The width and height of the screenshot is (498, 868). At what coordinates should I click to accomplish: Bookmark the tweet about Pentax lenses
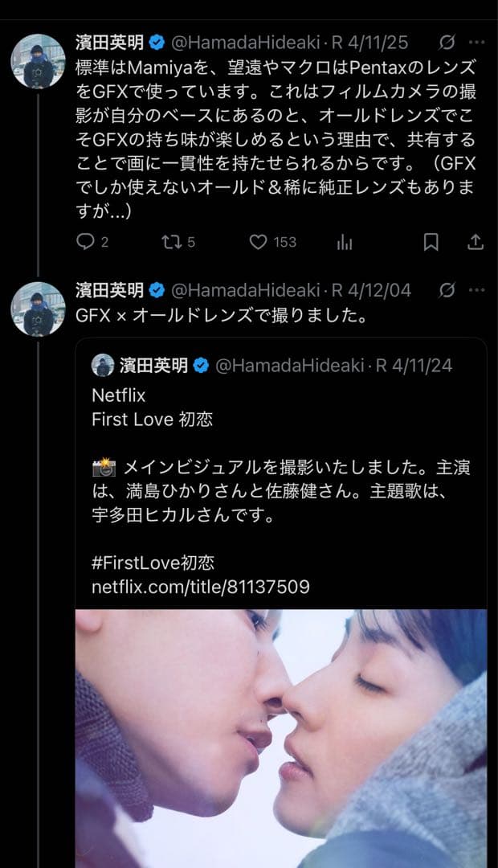[431, 242]
